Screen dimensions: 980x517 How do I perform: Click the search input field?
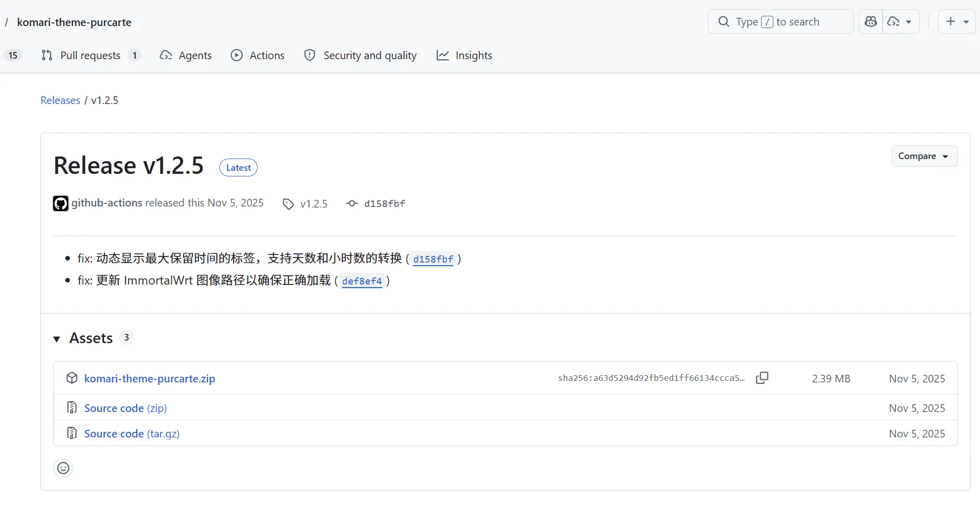coord(781,22)
